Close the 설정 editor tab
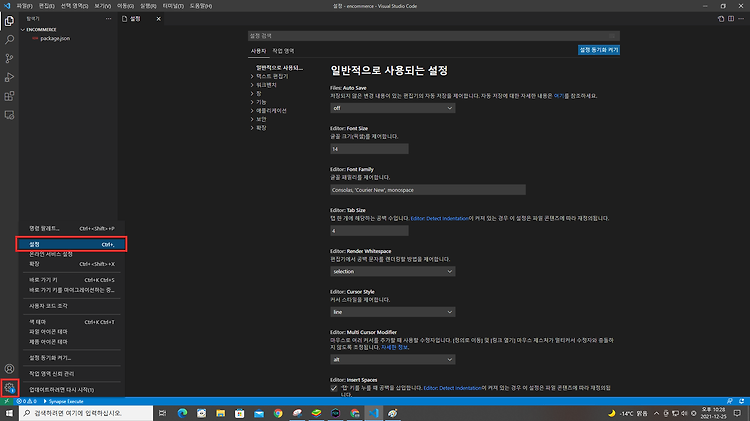750x421 pixels. (158, 19)
